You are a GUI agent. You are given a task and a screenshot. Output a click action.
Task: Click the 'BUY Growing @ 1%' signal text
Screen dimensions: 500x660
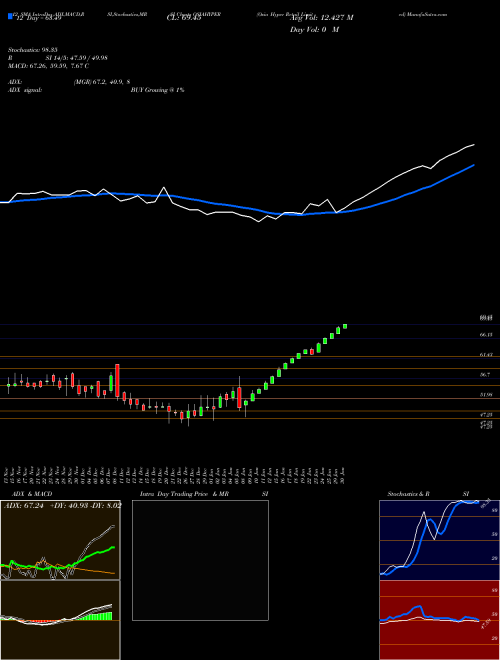tap(157, 90)
